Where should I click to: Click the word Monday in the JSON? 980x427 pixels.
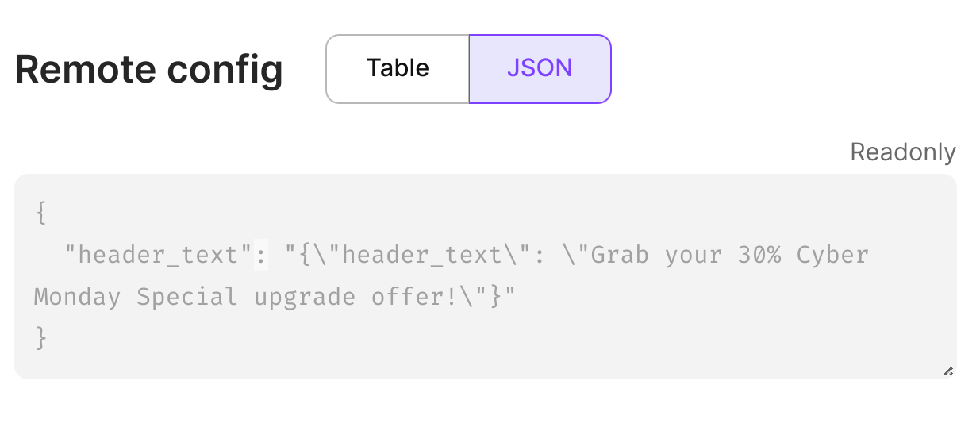78,297
